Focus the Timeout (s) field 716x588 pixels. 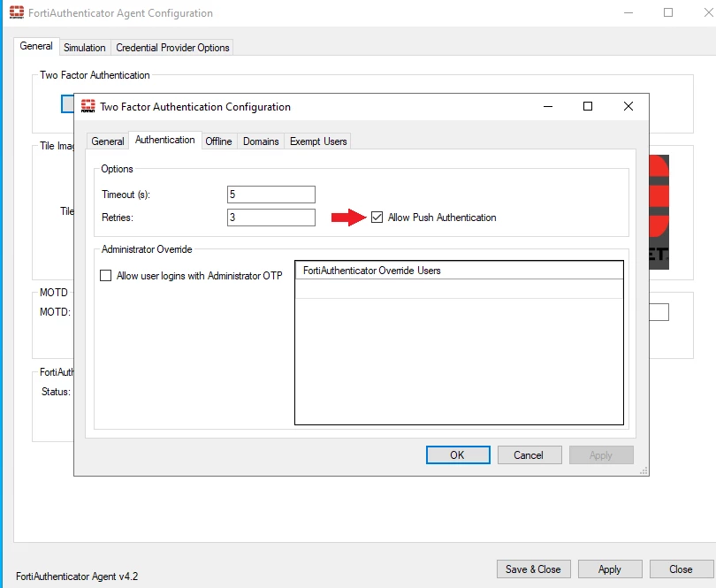271,195
